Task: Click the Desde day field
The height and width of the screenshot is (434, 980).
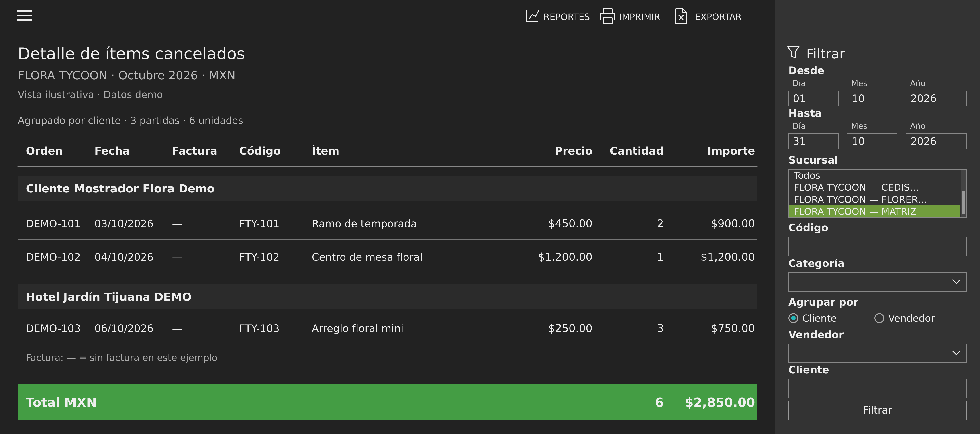Action: click(x=813, y=98)
